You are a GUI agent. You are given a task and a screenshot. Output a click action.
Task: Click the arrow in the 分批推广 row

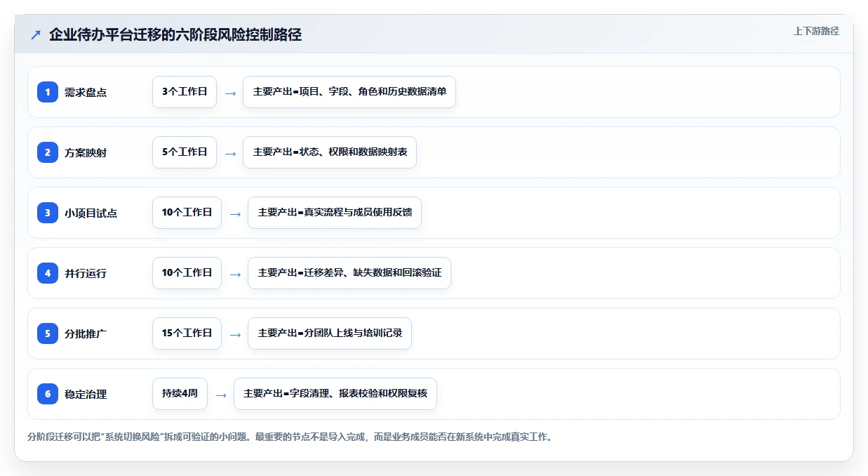click(235, 334)
